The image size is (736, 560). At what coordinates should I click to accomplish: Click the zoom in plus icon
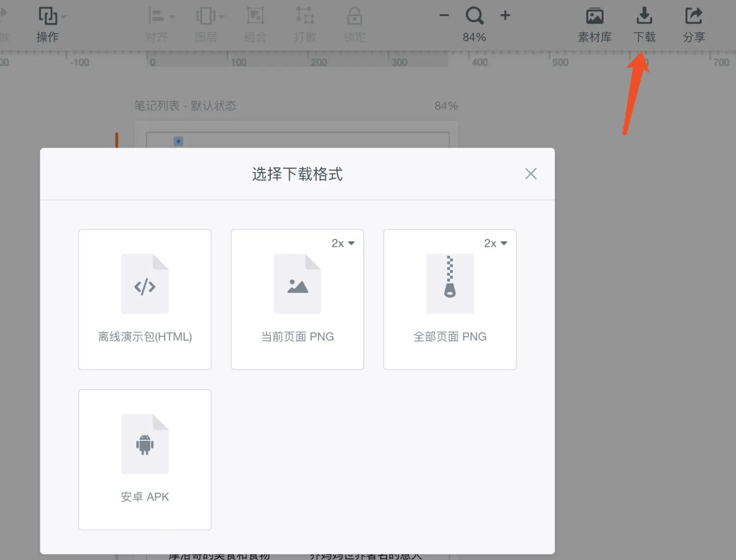(505, 15)
